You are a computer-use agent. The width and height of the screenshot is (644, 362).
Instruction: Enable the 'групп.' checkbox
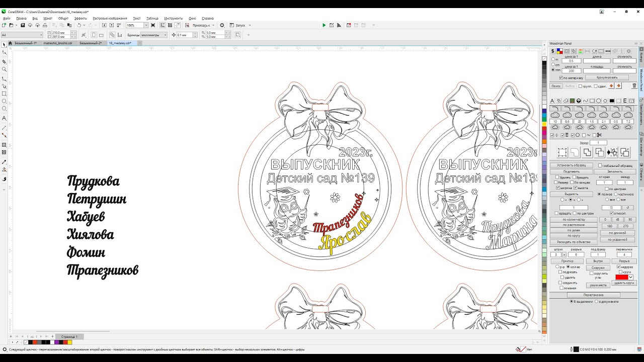point(580,86)
